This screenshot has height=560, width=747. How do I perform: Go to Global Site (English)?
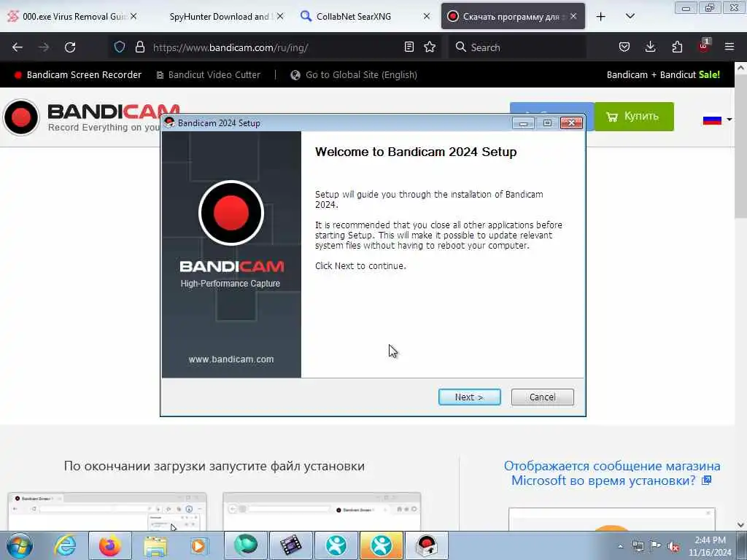pyautogui.click(x=354, y=75)
